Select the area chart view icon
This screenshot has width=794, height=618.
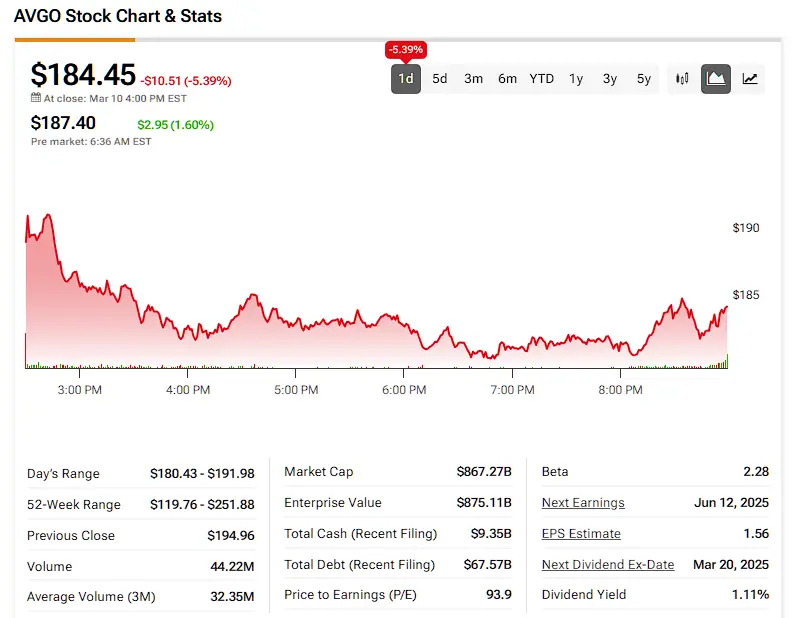pyautogui.click(x=716, y=79)
